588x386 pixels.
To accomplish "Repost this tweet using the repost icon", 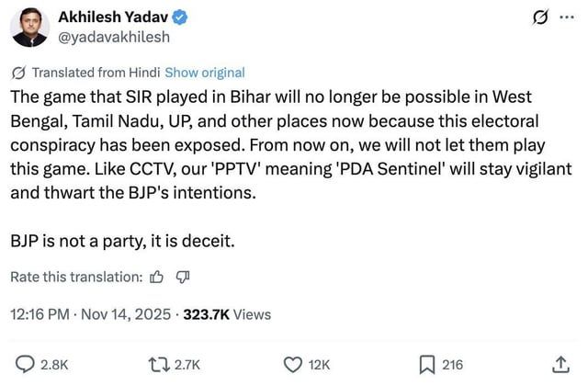I will pos(159,365).
